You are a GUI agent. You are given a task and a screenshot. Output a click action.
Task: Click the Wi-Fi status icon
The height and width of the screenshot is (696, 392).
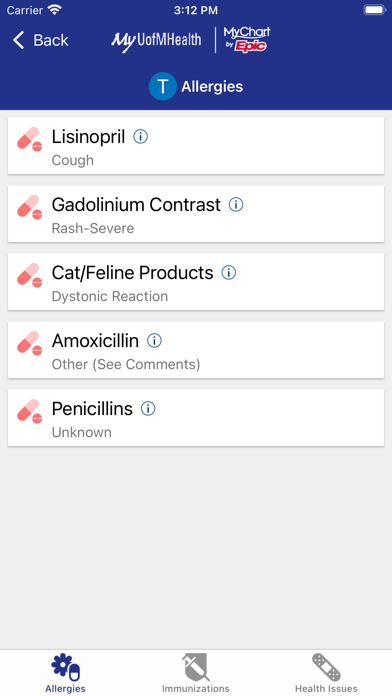pos(55,10)
